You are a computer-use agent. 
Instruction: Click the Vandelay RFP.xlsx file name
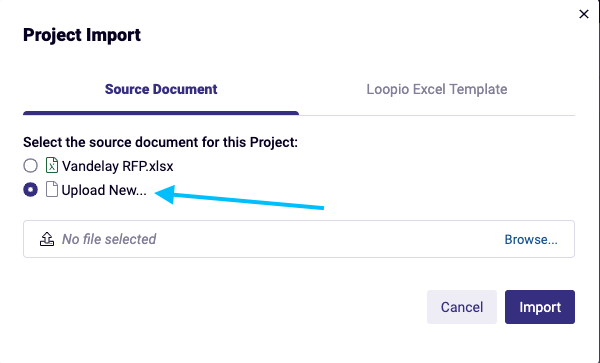(118, 166)
